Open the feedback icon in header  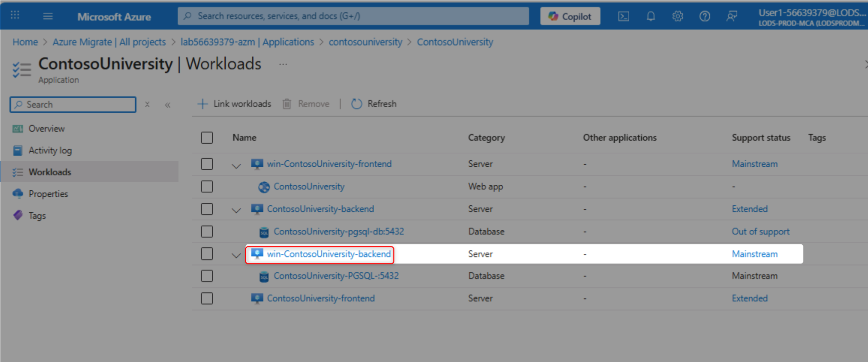[732, 17]
